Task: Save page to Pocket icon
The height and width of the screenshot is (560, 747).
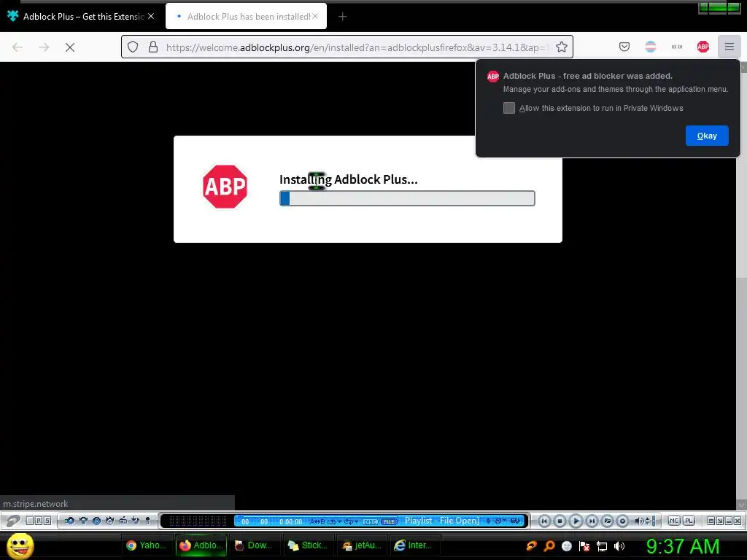Action: 624,47
